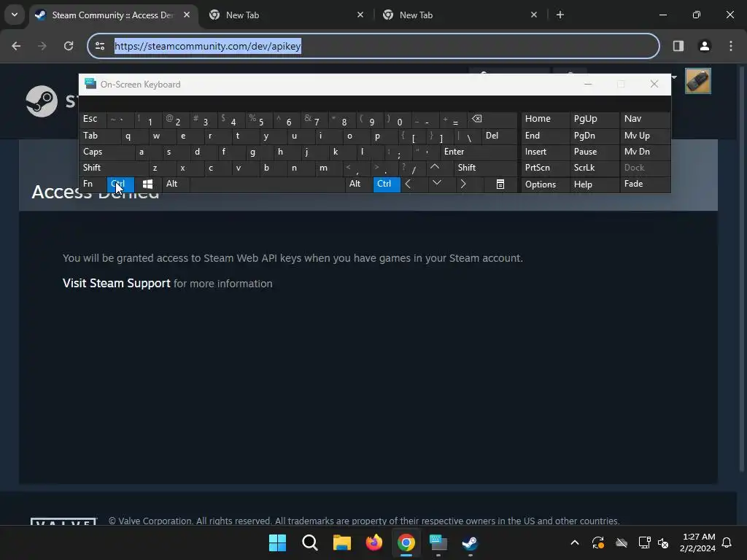Switch to the second New Tab

click(286, 15)
